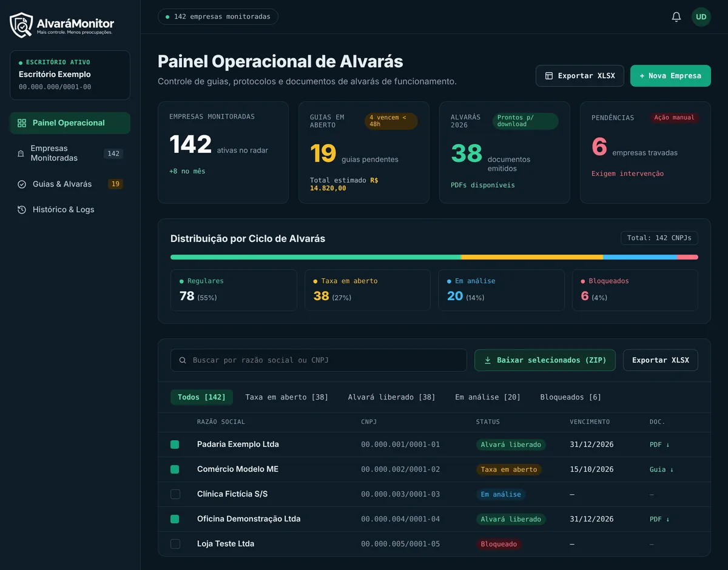The image size is (728, 570).
Task: Click the Guias & Alvarás check-circle icon
Action: click(22, 184)
